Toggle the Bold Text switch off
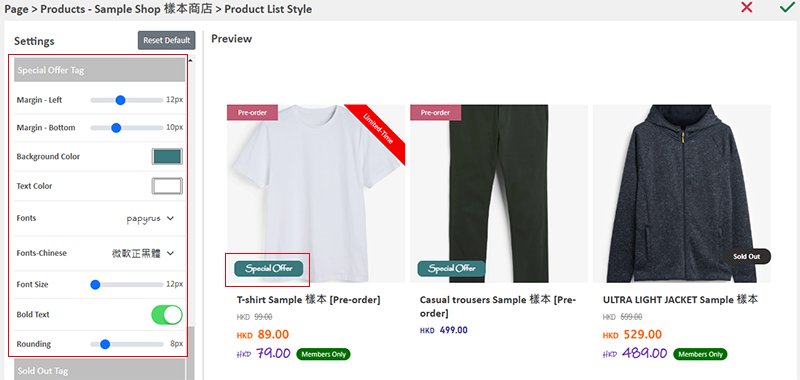 point(167,315)
